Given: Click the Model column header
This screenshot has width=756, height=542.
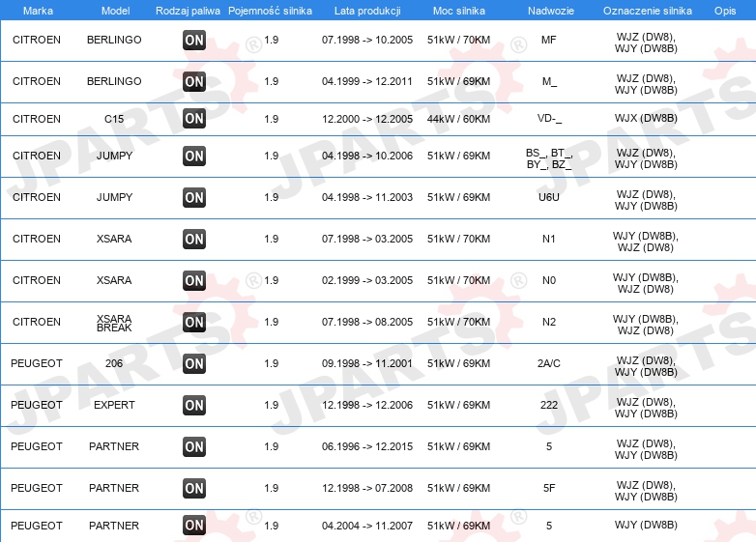Looking at the screenshot, I should point(115,11).
